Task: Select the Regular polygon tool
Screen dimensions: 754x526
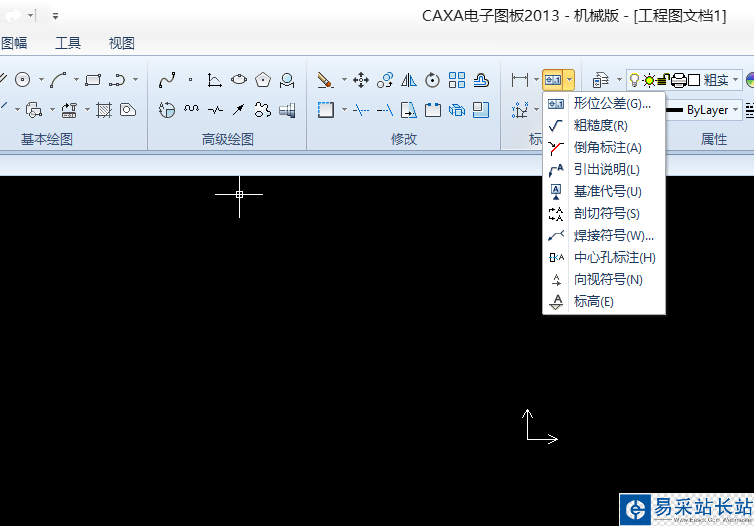Action: (263, 80)
